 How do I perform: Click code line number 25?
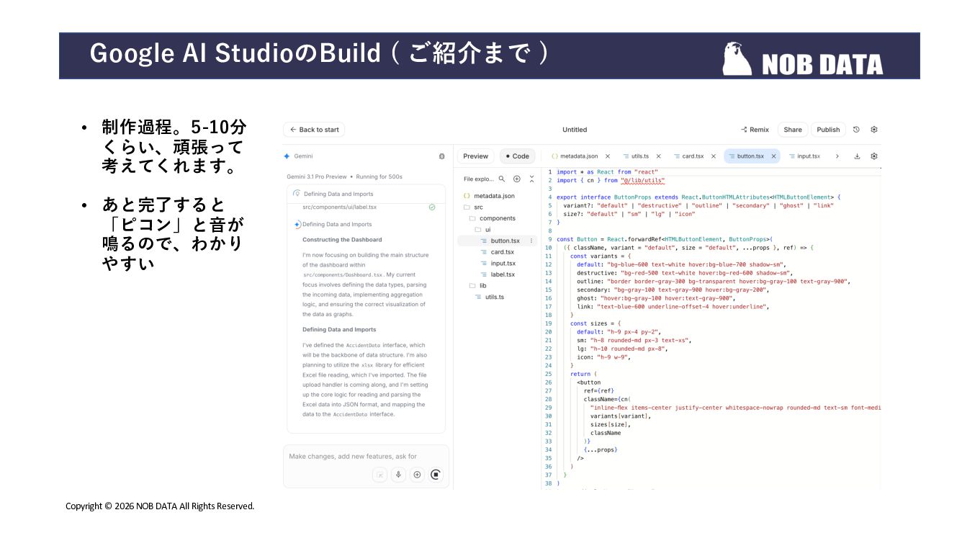click(549, 374)
